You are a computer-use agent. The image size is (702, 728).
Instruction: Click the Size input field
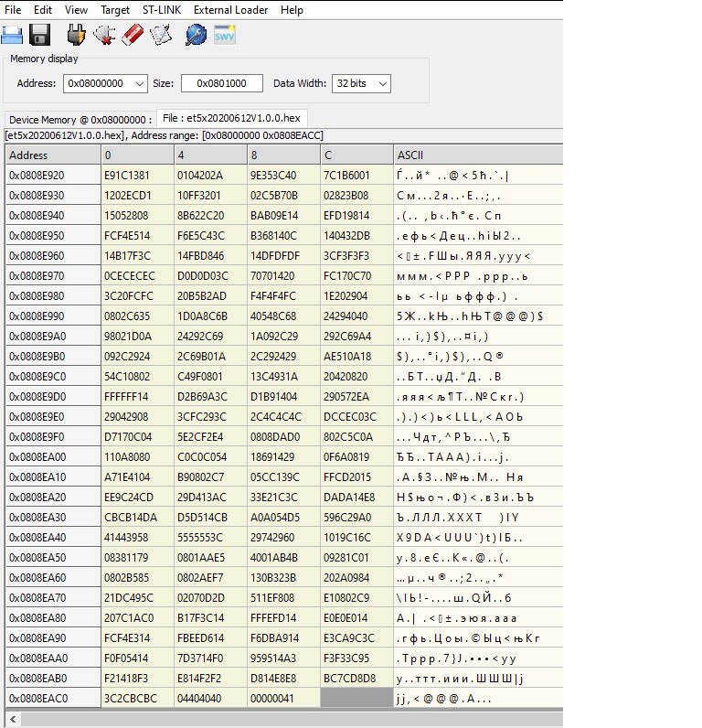[x=222, y=83]
